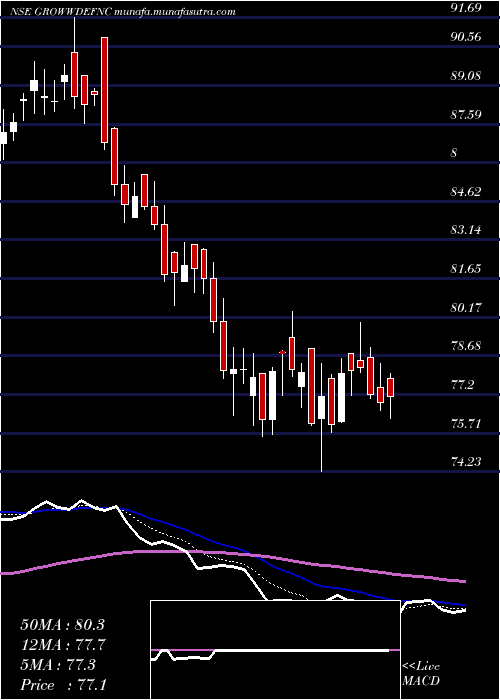Click the tallest red candlestick near 90.56
The width and height of the screenshot is (500, 700).
pyautogui.click(x=104, y=90)
